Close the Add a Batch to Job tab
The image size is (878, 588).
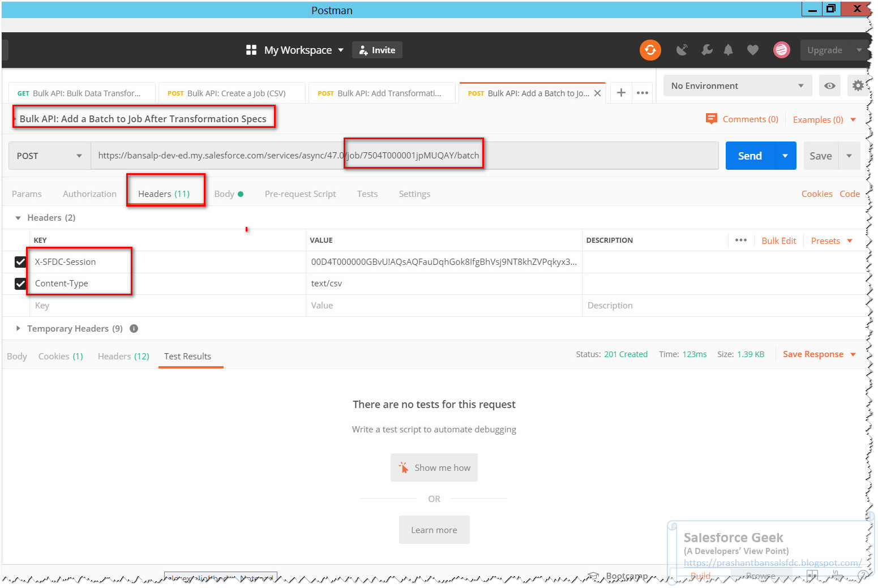click(x=597, y=93)
